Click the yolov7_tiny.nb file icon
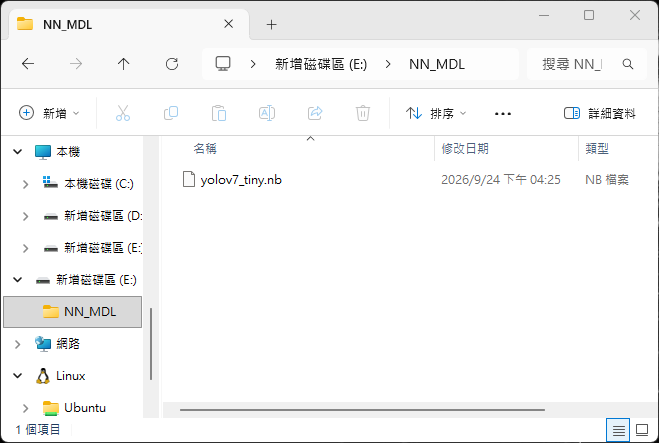This screenshot has width=659, height=443. [189, 179]
